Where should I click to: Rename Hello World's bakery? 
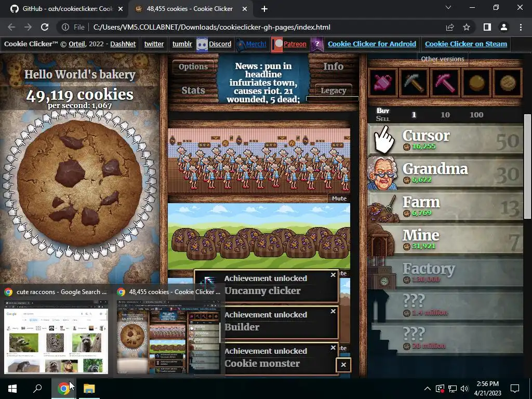point(79,75)
